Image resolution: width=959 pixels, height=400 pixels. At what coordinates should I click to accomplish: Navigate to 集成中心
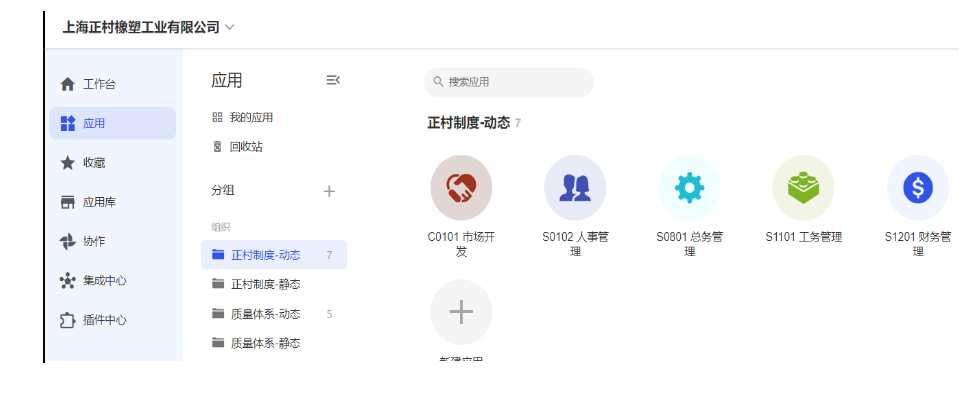104,281
